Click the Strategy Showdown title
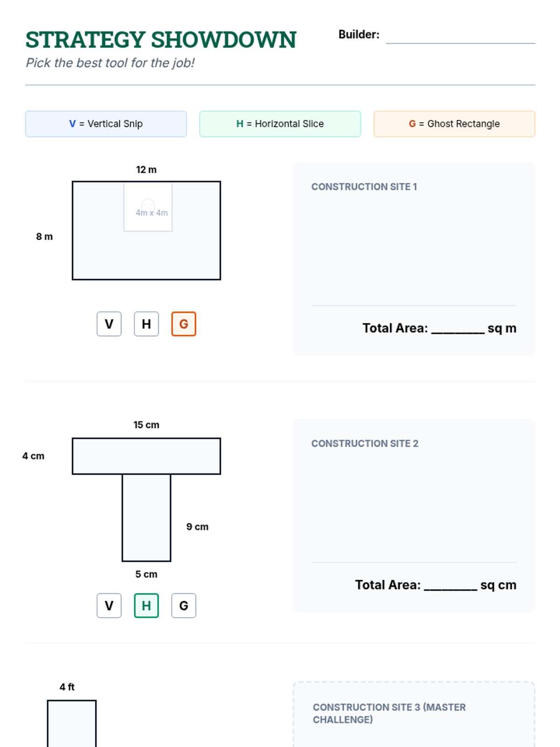560x747 pixels. point(161,40)
